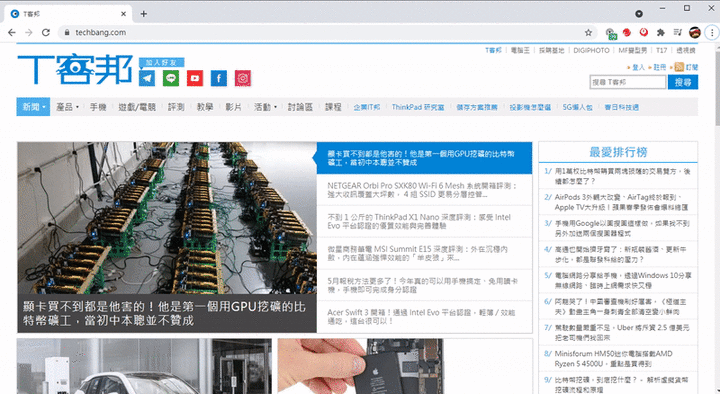Open the media control playlist icon
Viewport: 720px width, 394px height.
tap(677, 32)
